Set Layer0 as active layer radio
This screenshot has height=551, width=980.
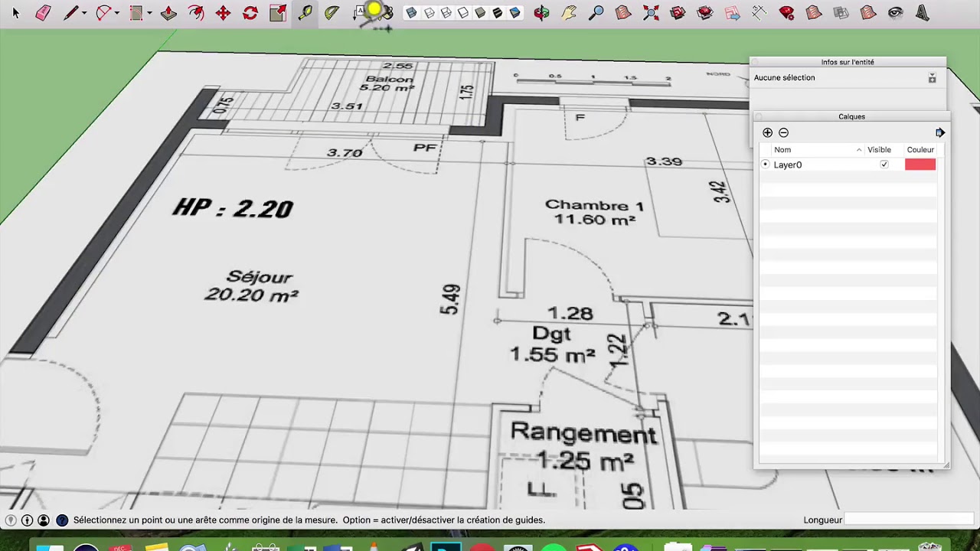pos(765,165)
